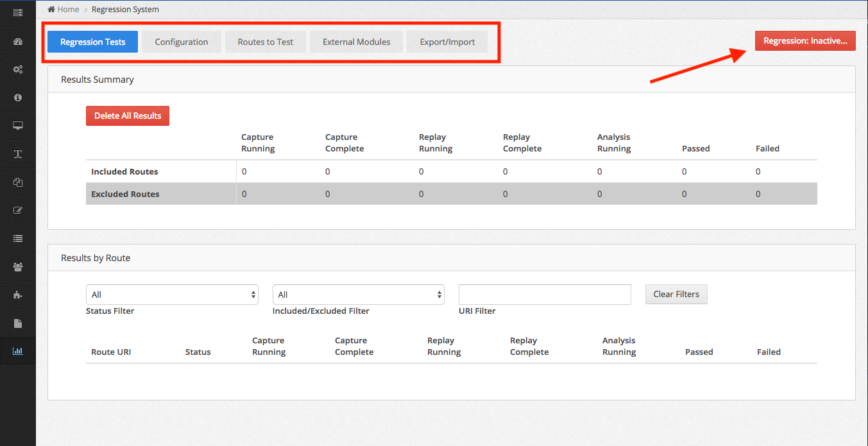Click the Included Routes row label
Viewport: 868px width, 446px height.
(x=124, y=171)
